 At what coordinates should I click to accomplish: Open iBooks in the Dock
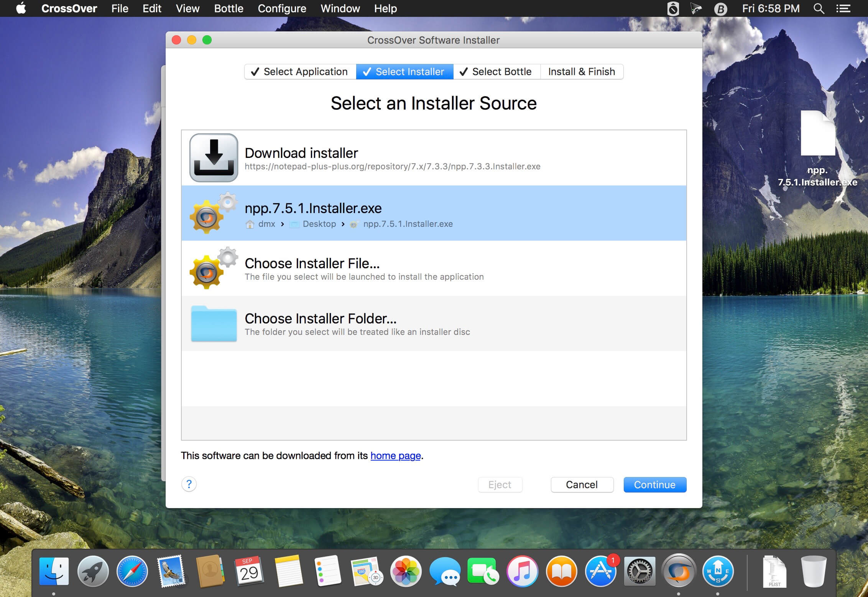point(562,571)
